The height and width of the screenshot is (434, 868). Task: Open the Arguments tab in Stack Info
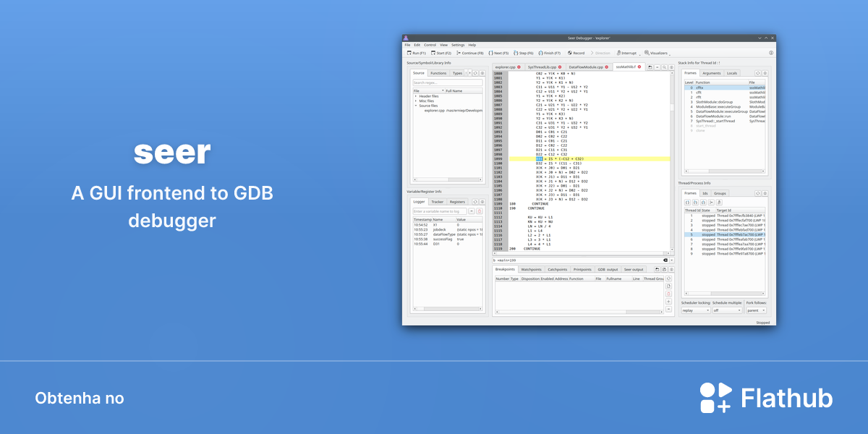coord(712,73)
